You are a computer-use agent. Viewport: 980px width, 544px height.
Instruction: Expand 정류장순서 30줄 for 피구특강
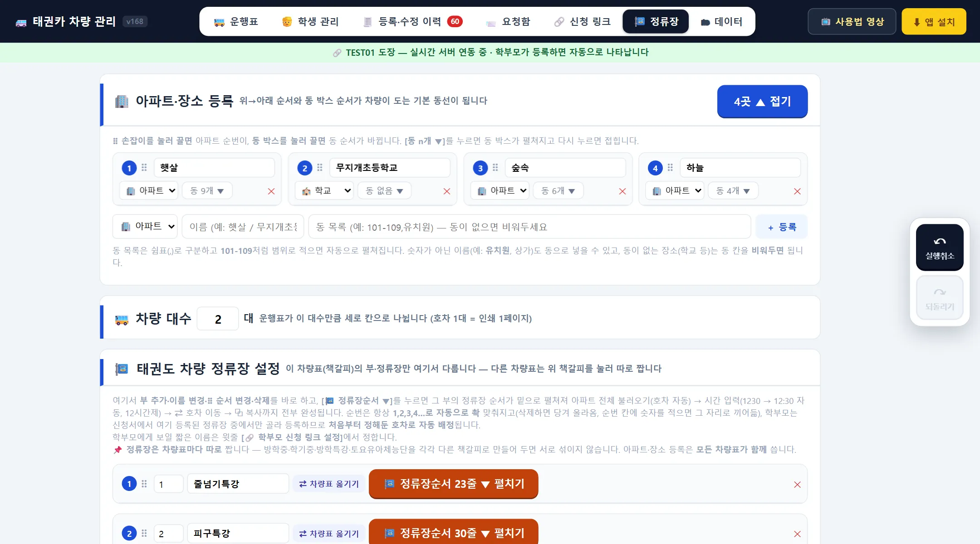[454, 532]
